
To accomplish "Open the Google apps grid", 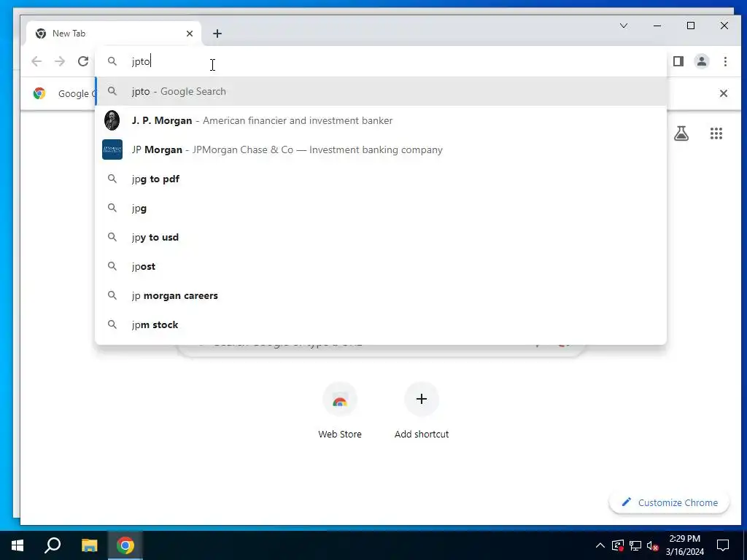I will 716,133.
